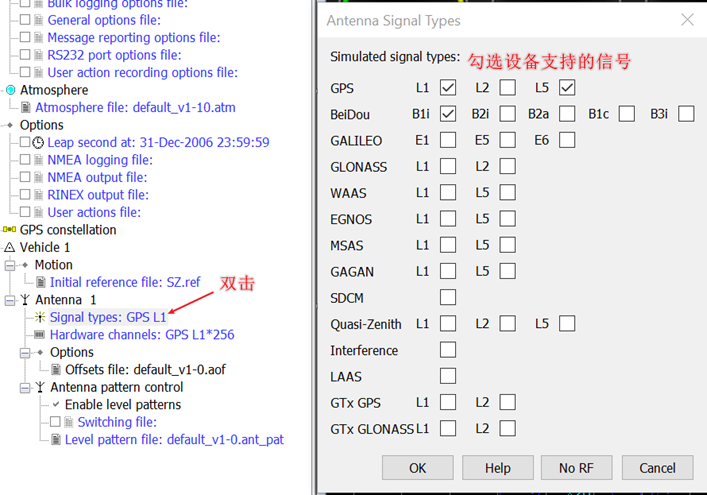Tick the Interference checkbox

click(448, 350)
